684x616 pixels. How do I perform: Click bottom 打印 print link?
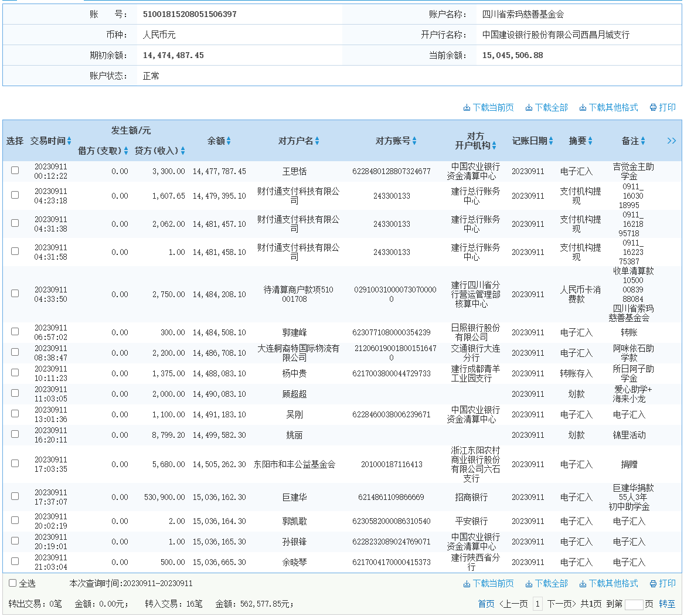tap(663, 583)
